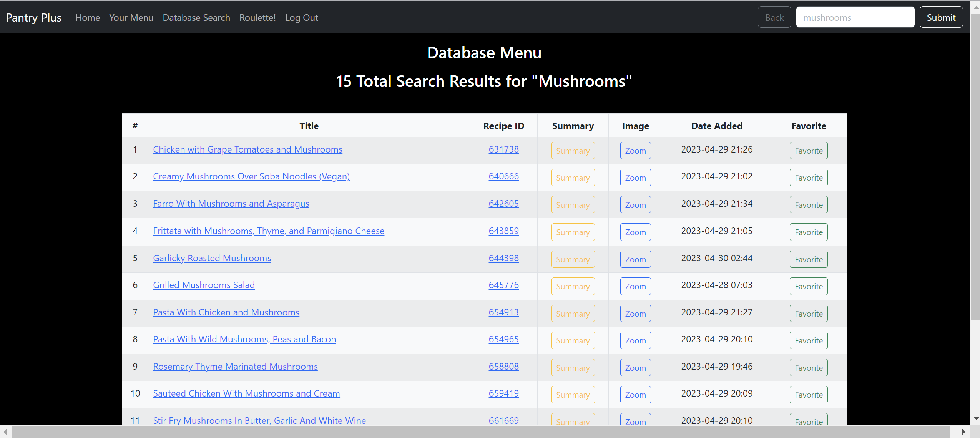Open Chicken with Grape Tomatoes and Mushrooms recipe
This screenshot has width=980, height=438.
click(247, 149)
